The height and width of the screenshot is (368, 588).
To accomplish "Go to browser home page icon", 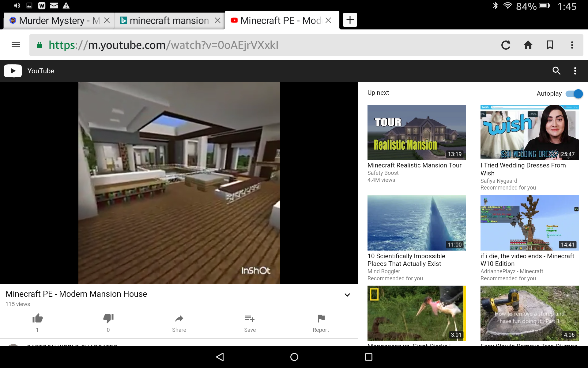I will click(528, 45).
